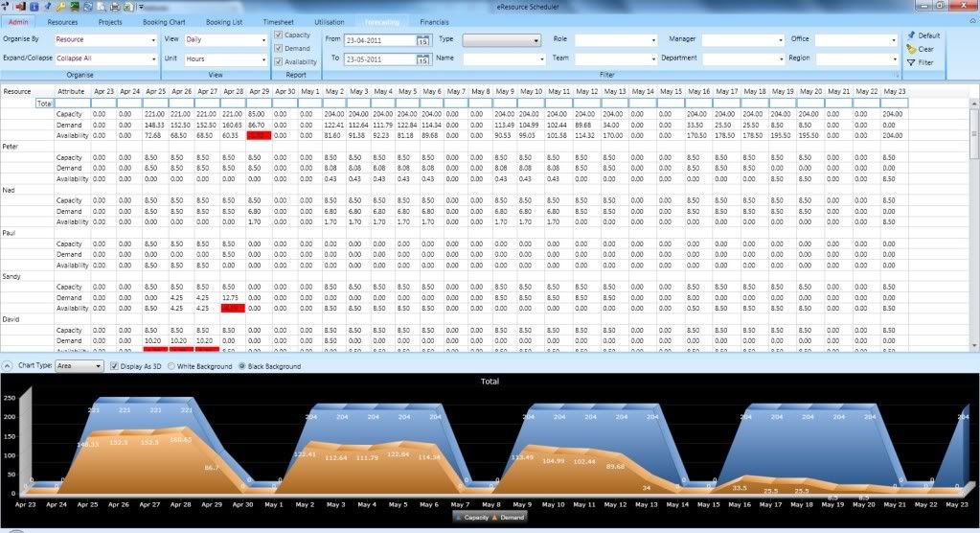Screen dimensions: 980x533
Task: Expand the View Daily dropdown
Action: pyautogui.click(x=226, y=39)
